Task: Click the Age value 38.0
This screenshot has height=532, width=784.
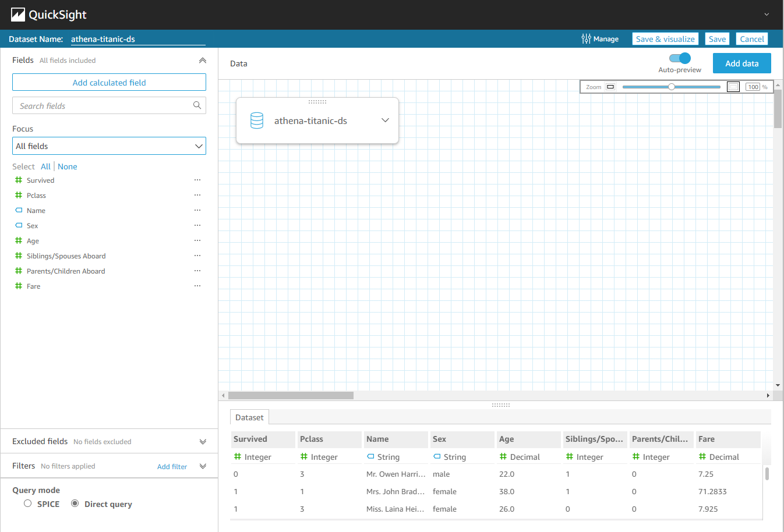Action: (507, 491)
